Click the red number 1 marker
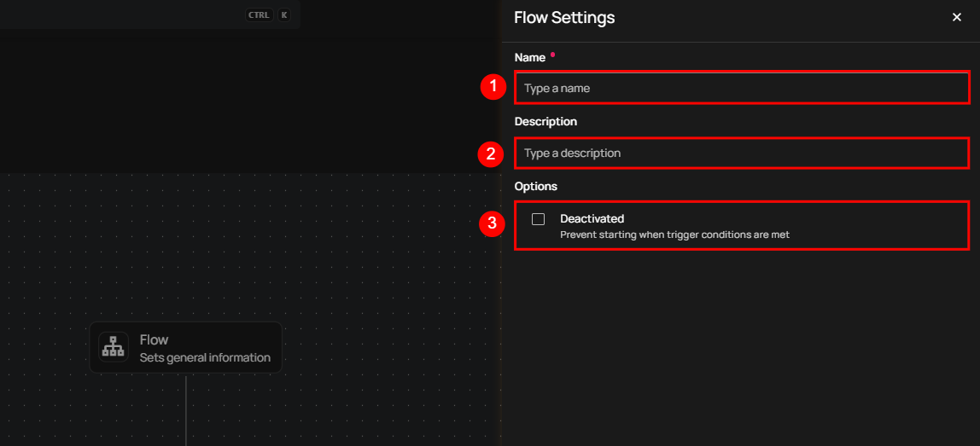 coord(492,87)
